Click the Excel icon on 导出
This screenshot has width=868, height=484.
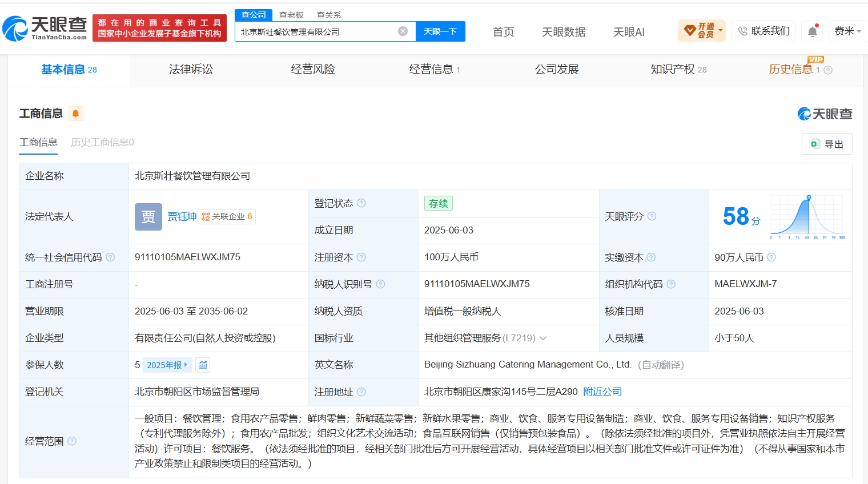[815, 144]
